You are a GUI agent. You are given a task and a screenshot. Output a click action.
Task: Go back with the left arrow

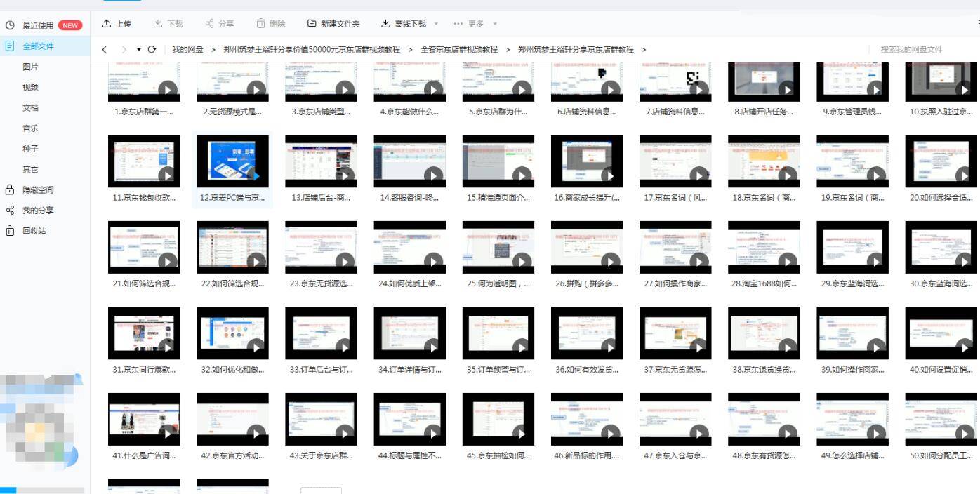105,49
